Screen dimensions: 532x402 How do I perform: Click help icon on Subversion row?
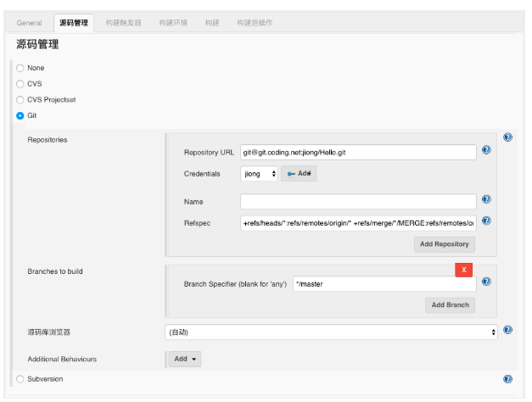[x=507, y=379]
